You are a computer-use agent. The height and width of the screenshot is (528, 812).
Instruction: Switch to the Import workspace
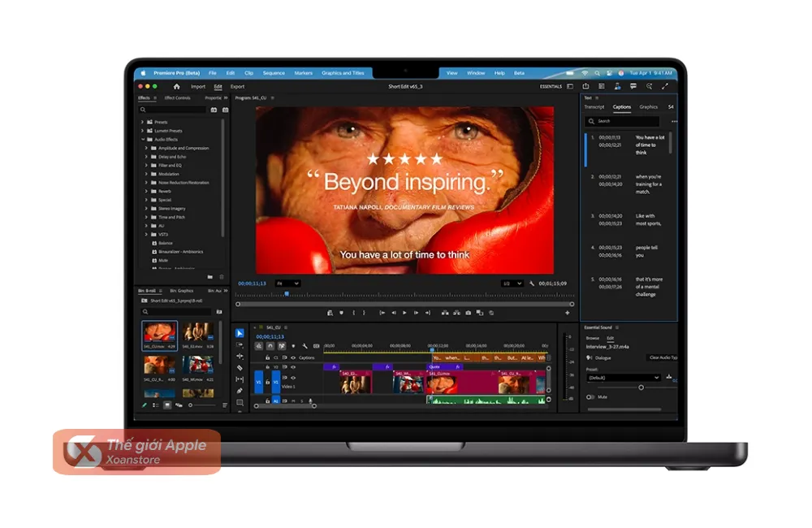click(198, 87)
